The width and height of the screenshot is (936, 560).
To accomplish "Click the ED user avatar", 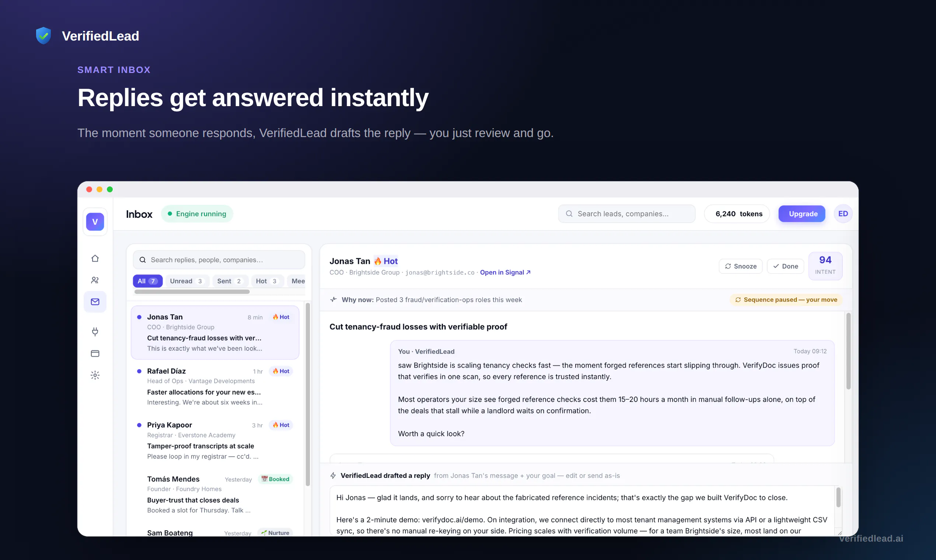I will (842, 214).
